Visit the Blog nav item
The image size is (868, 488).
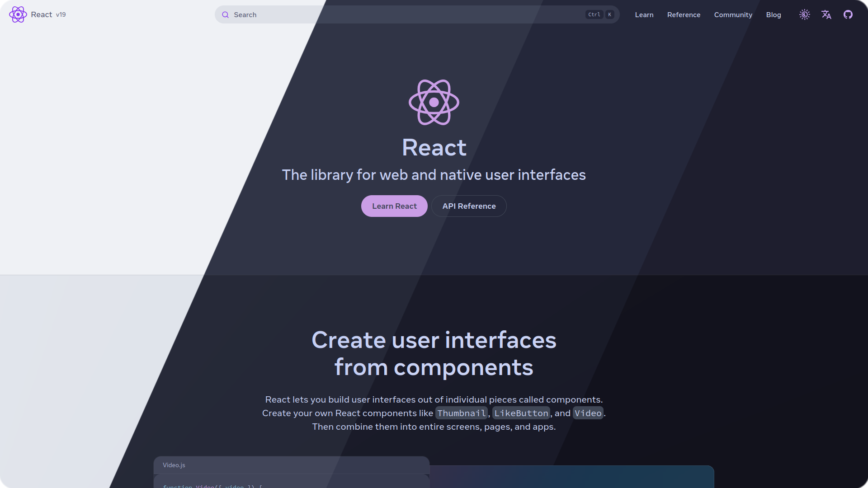click(x=773, y=15)
